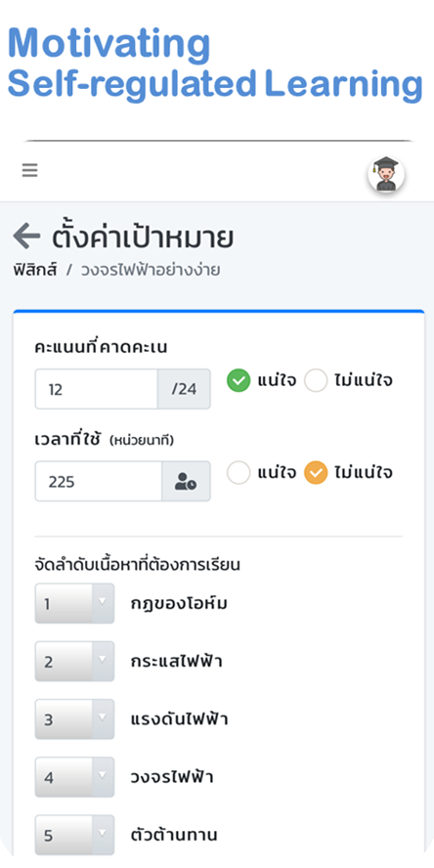Open the order dropdown for แรงดันไฟฟ้า
The image size is (434, 868).
point(74,719)
